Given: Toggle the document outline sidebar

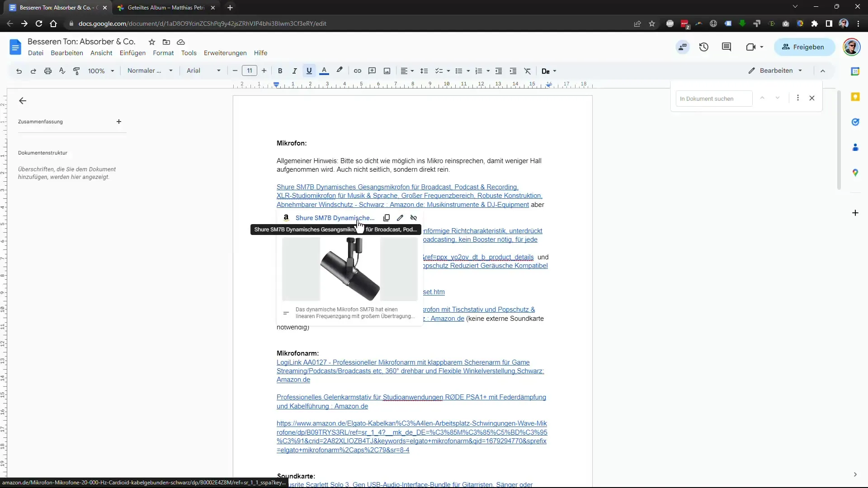Looking at the screenshot, I should [22, 101].
